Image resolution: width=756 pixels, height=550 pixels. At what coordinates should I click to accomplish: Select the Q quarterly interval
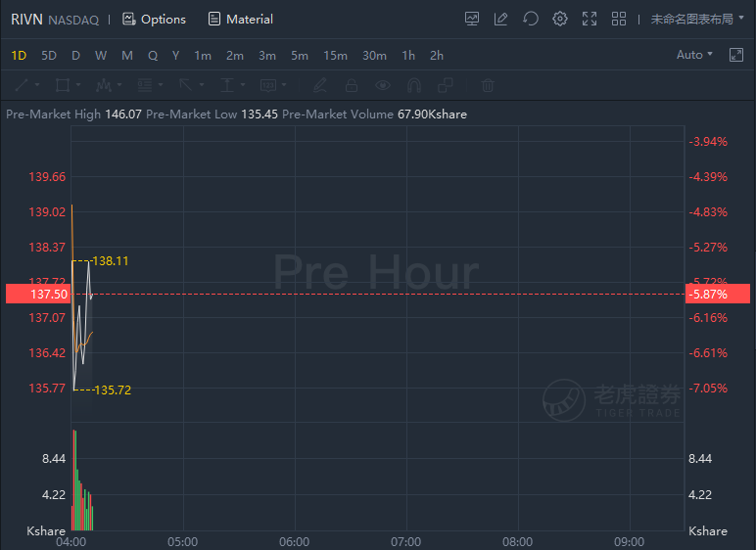153,56
